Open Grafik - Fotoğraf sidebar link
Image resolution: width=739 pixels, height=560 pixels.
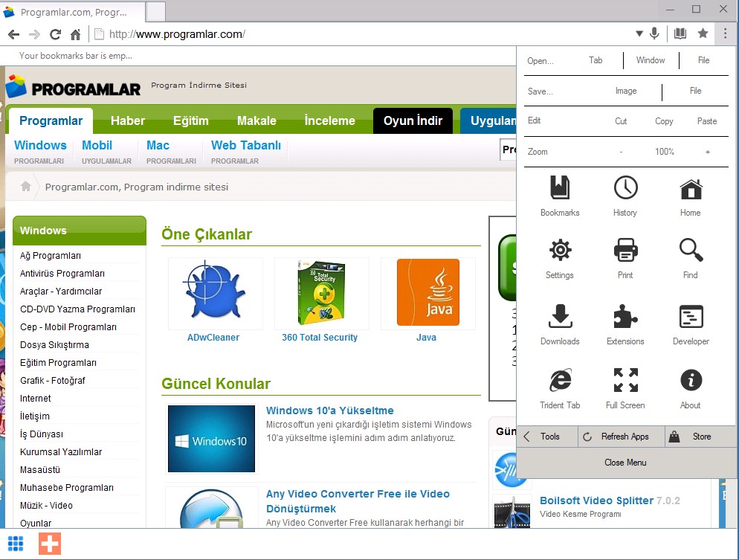(x=52, y=381)
